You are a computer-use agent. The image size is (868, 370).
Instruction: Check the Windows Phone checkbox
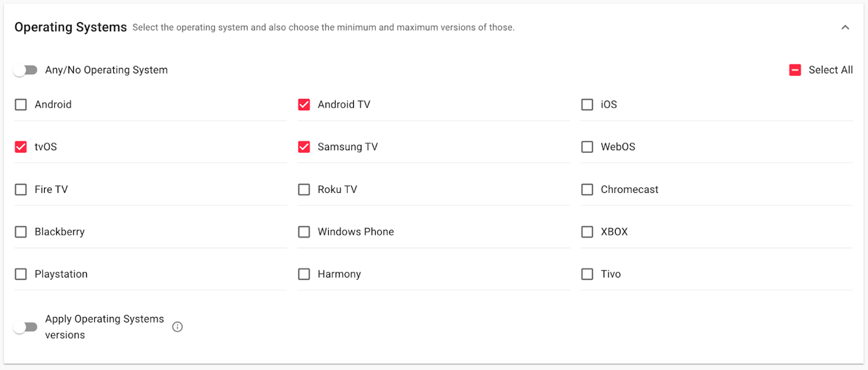coord(304,232)
